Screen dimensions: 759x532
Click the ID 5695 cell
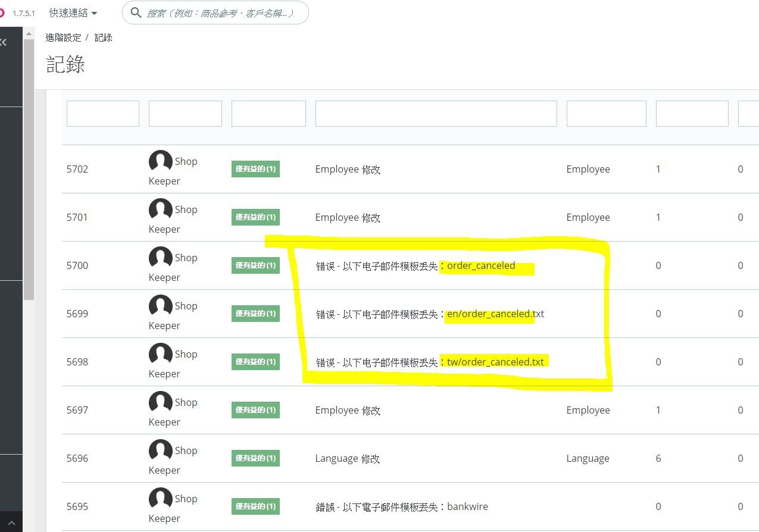click(77, 506)
